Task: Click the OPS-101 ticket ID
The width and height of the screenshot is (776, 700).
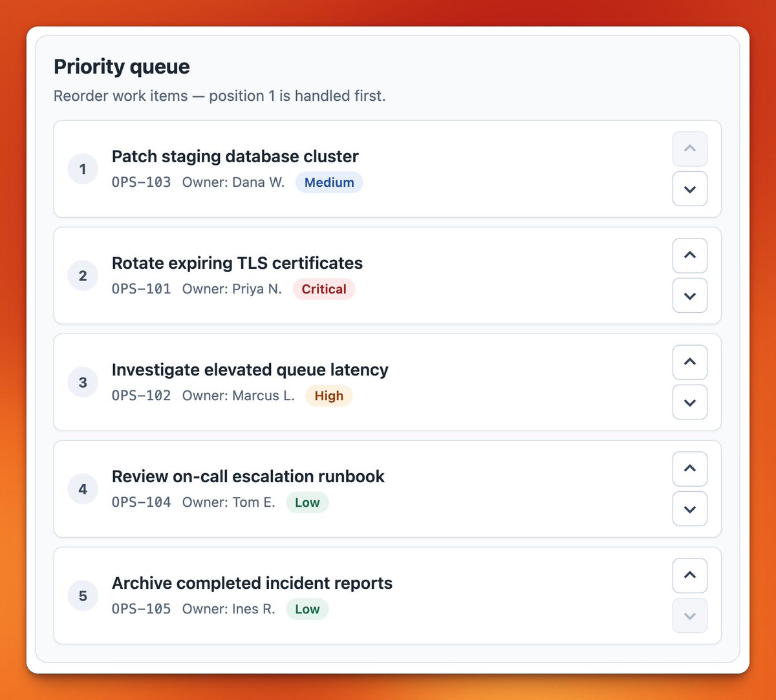Action: 142,289
